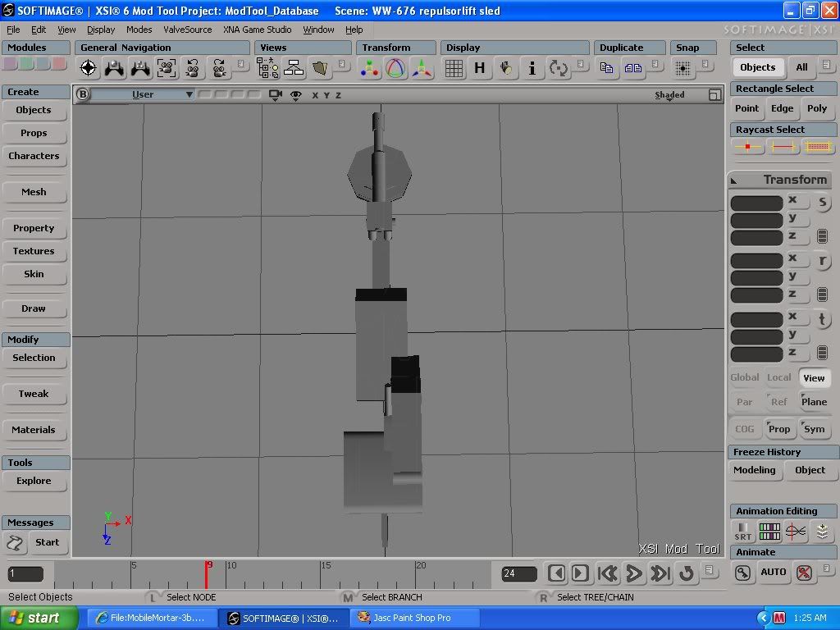Toggle the View transform mode
Screen dimensions: 840x630
pyautogui.click(x=814, y=377)
